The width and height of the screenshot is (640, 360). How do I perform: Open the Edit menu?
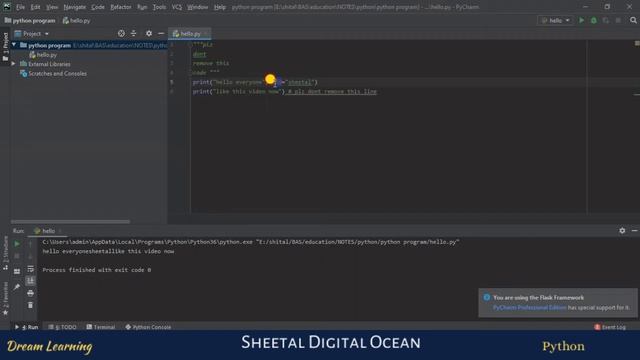point(36,7)
